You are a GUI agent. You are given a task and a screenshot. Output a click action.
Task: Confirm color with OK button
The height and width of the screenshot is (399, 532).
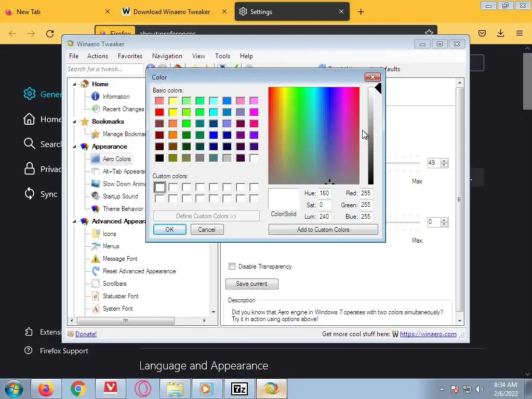coord(170,229)
